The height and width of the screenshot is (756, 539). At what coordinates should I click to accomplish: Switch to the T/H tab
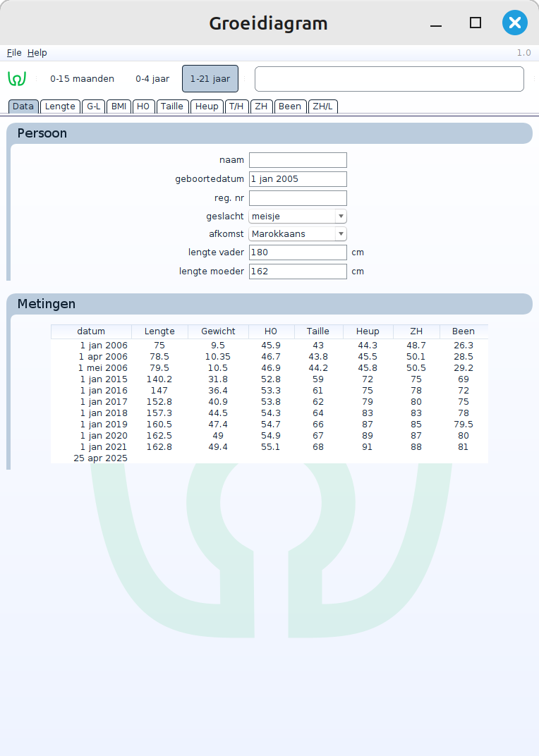[236, 106]
